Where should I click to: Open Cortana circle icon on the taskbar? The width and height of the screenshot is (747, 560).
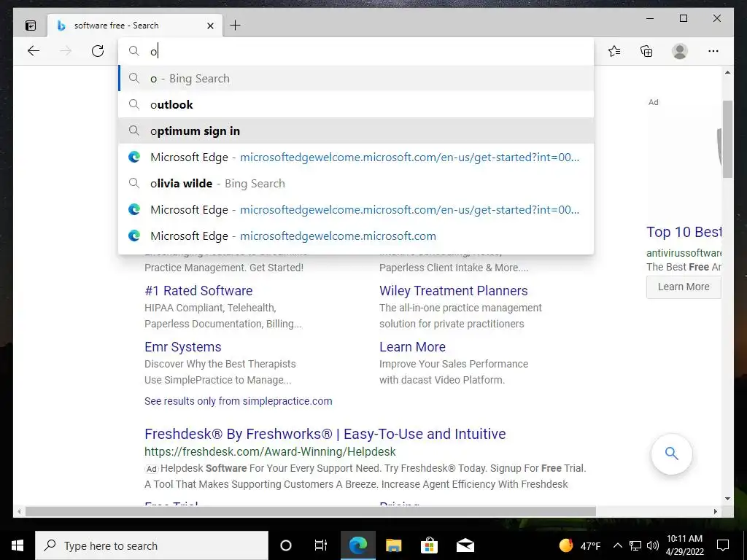click(x=286, y=545)
